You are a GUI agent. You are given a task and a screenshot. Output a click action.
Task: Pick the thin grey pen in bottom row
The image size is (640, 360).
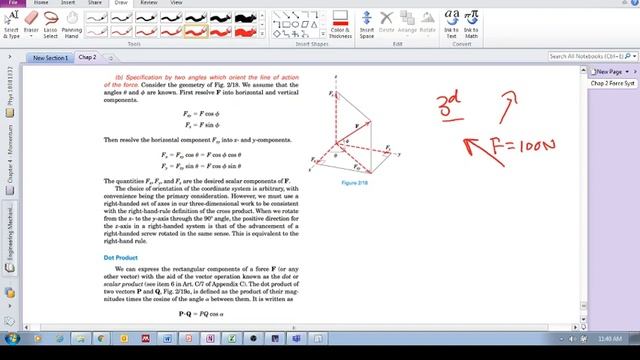[96, 32]
